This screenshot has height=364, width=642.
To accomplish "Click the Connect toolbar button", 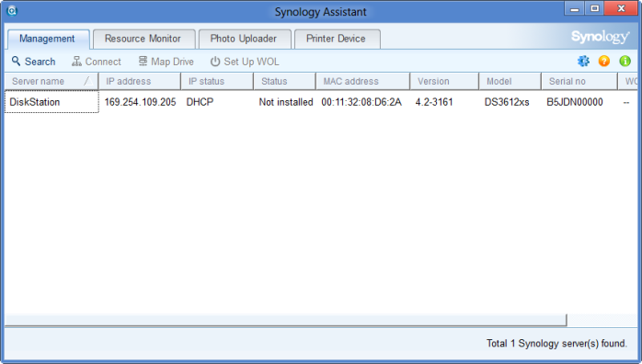I will pos(97,62).
